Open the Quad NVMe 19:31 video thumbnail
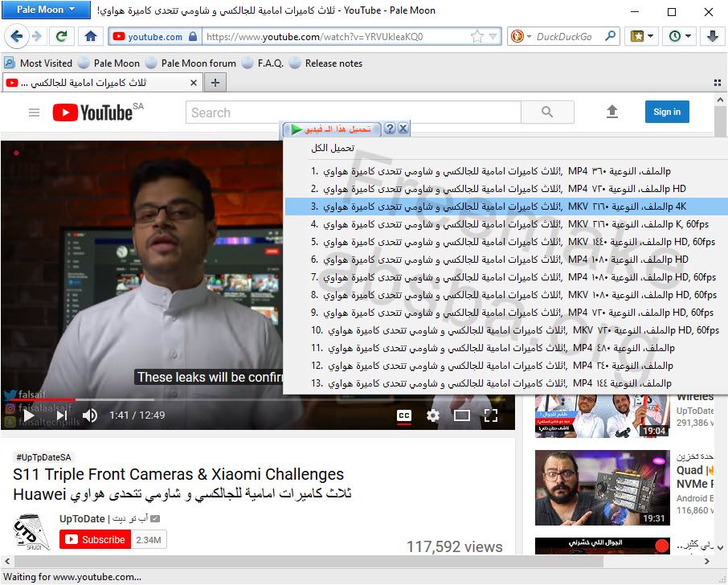The height and width of the screenshot is (585, 728). 602,488
